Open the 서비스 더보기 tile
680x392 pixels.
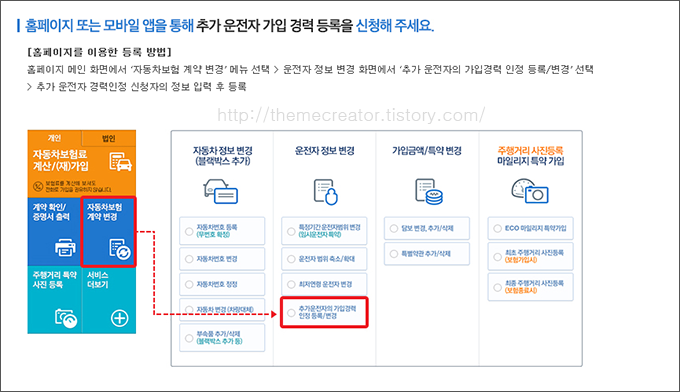point(109,300)
